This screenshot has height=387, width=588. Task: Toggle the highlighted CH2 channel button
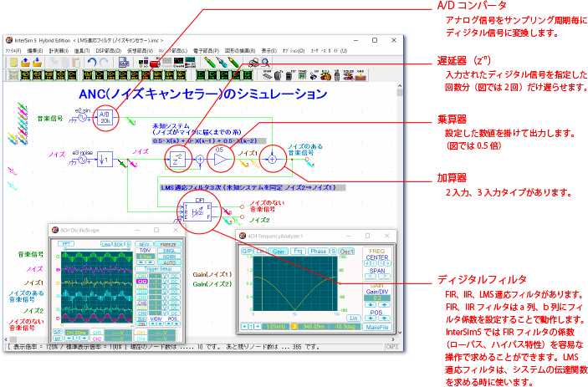(141, 282)
